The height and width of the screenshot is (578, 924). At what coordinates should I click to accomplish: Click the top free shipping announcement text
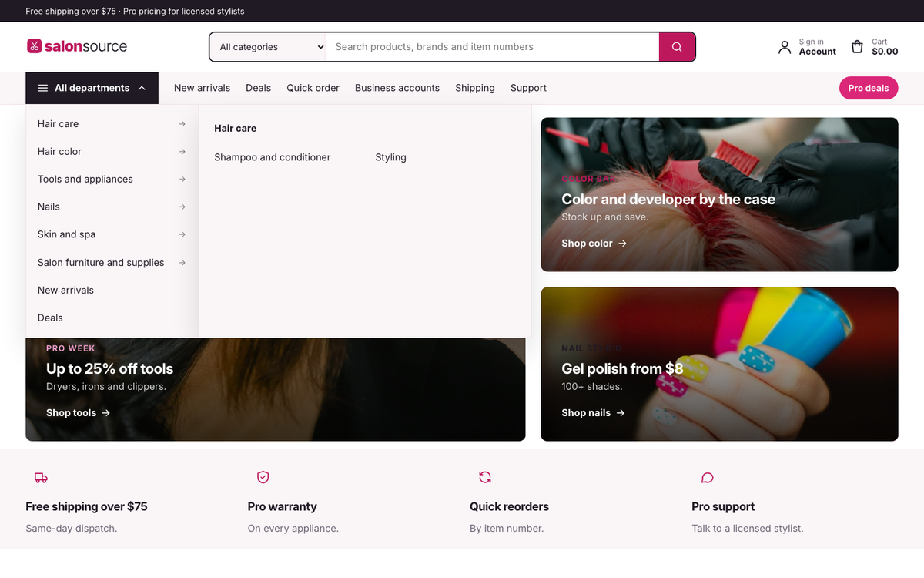point(135,12)
